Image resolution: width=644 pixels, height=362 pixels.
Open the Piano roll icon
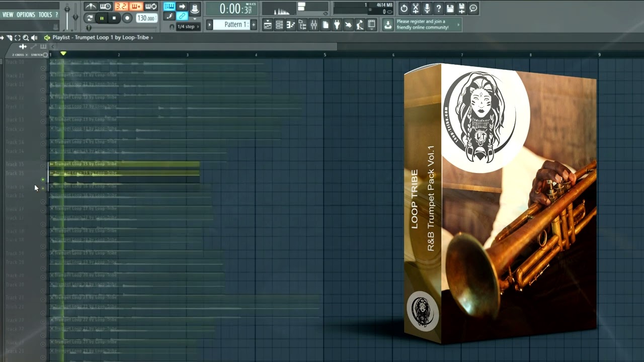coord(291,25)
